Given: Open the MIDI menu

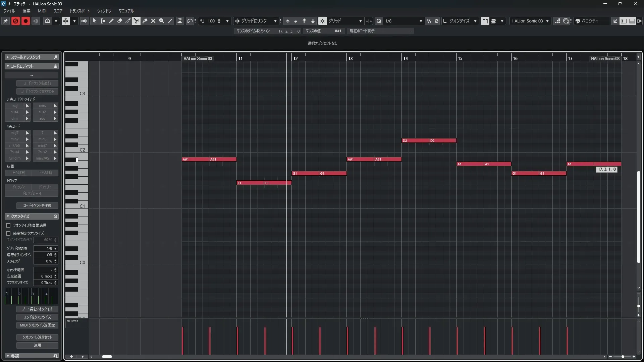Looking at the screenshot, I should [x=42, y=11].
